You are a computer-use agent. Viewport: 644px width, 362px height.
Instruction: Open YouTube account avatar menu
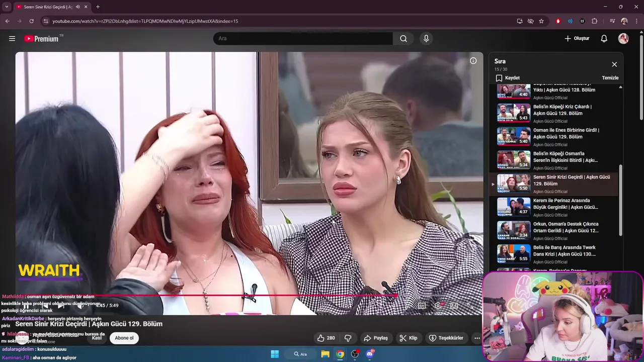tap(623, 39)
